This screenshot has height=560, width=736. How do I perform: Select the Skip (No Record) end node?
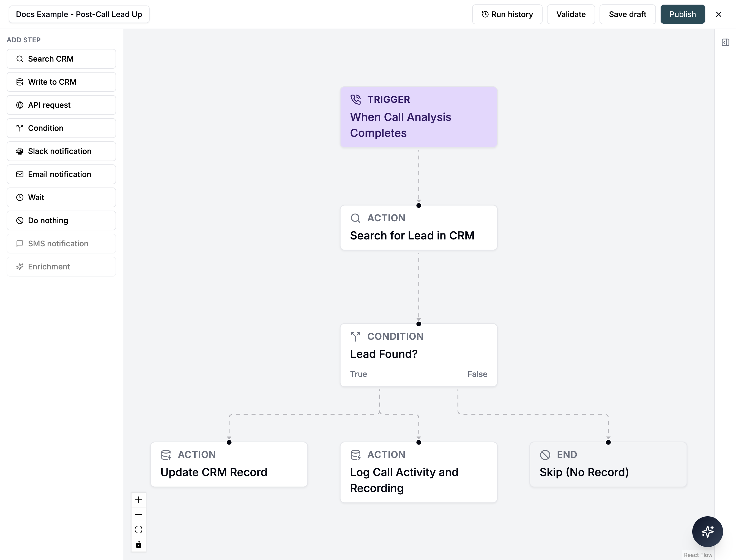tap(608, 464)
